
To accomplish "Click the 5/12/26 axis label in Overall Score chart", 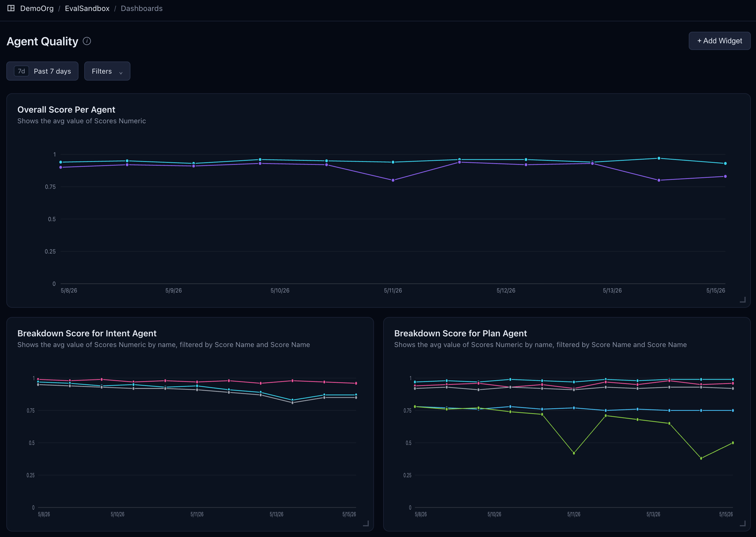I will 506,290.
